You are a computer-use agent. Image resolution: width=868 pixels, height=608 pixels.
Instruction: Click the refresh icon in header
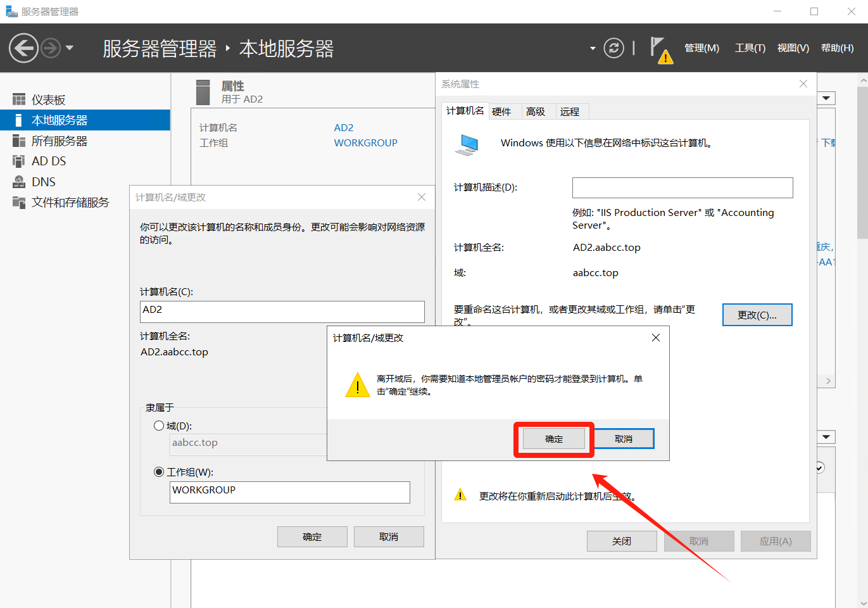click(x=613, y=48)
